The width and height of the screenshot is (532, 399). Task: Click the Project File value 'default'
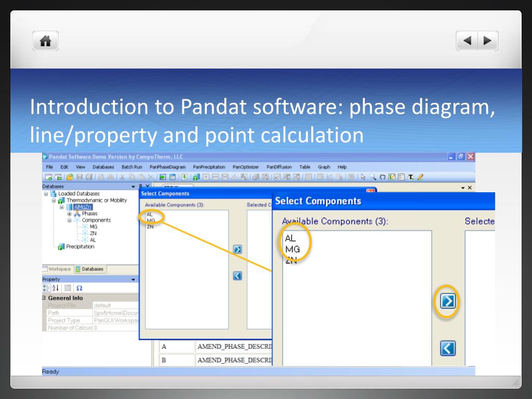[x=115, y=305]
